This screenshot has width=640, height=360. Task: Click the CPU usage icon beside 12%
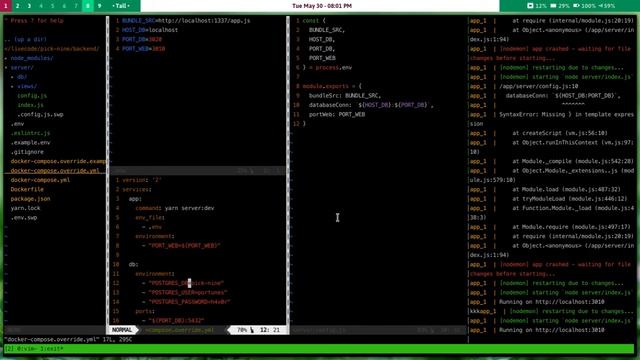pyautogui.click(x=530, y=6)
